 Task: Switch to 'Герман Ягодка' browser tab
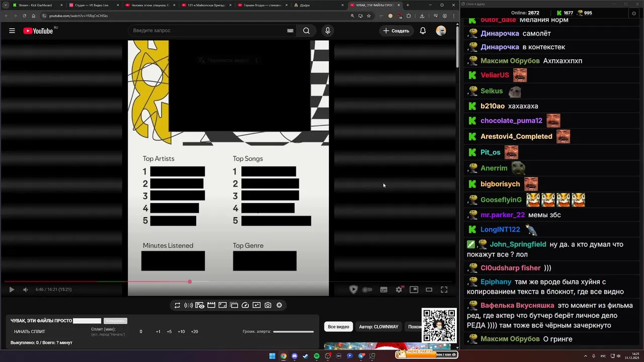pos(262,5)
